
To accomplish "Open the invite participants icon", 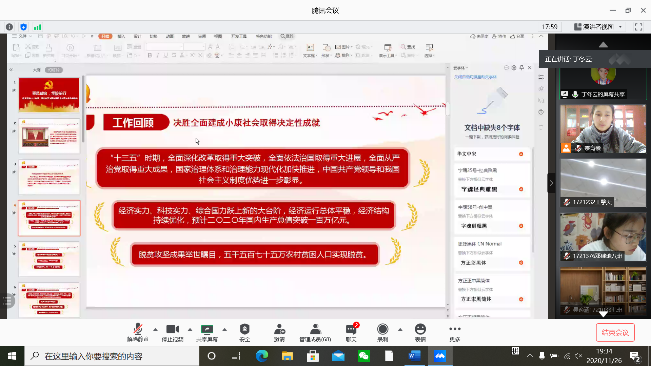I will (x=279, y=332).
